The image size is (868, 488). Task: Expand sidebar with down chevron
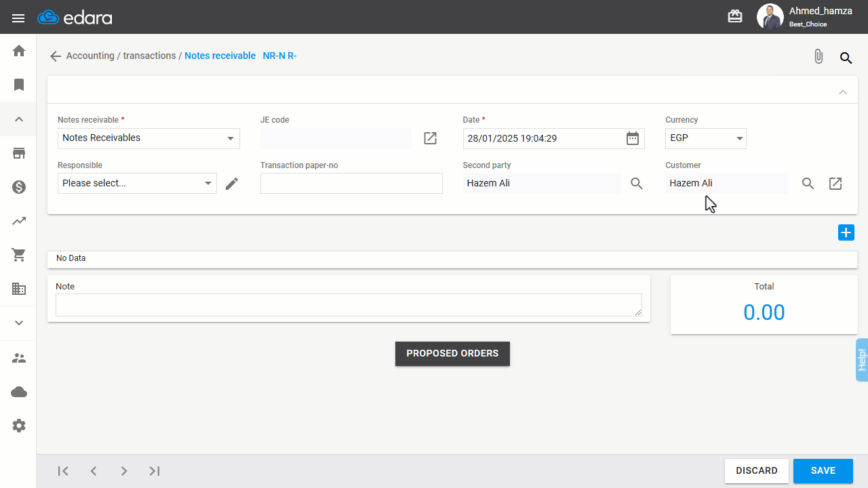[x=19, y=323]
